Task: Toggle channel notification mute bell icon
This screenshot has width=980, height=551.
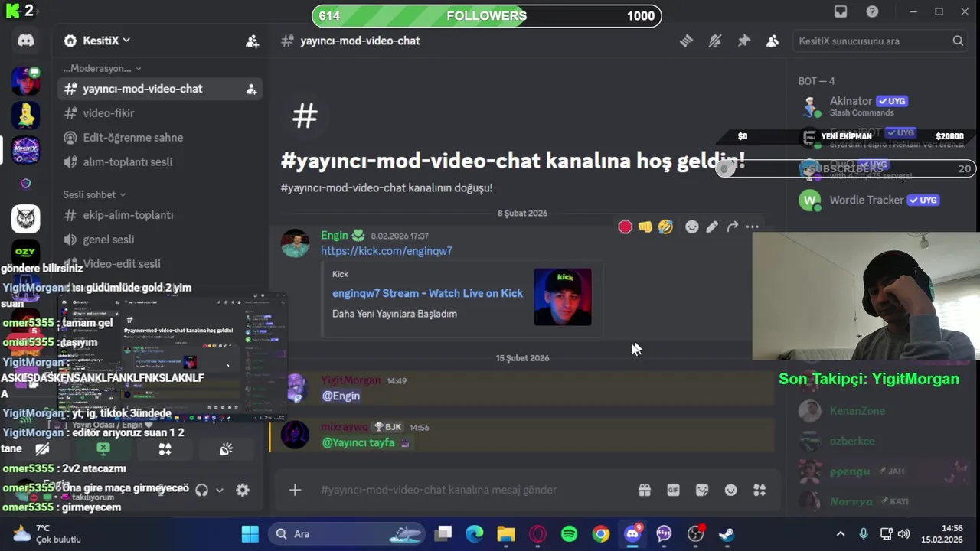Action: [715, 41]
